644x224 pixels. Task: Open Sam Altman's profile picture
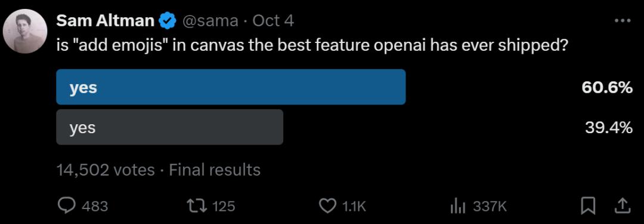click(x=25, y=31)
